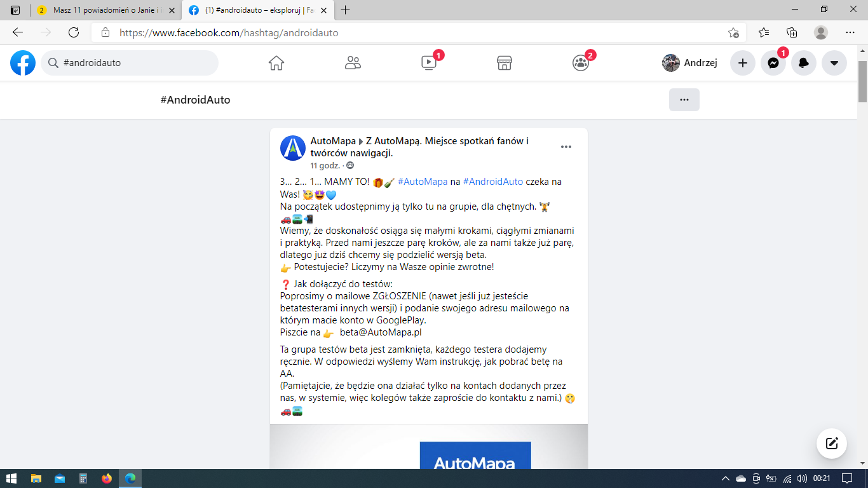Image resolution: width=868 pixels, height=488 pixels.
Task: Open Andrzej profile link
Action: click(x=690, y=63)
